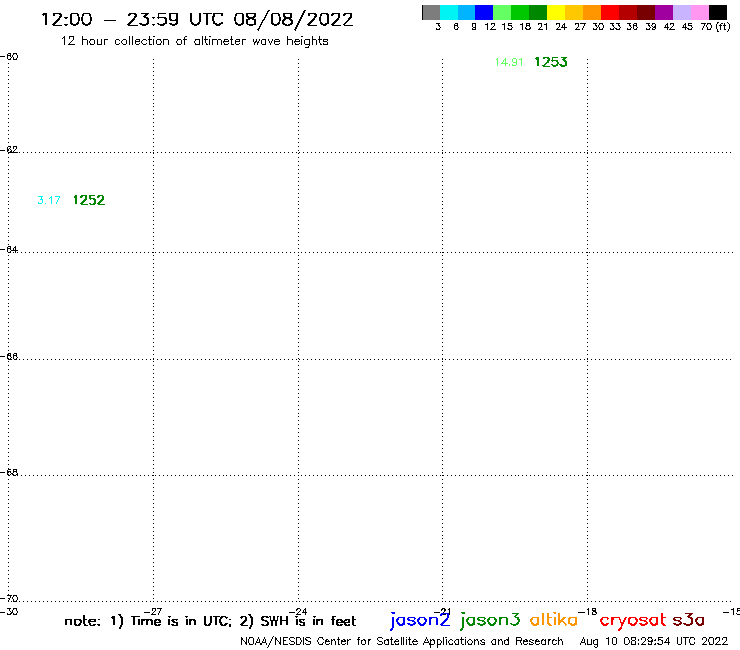Click the jason3 satellite legend label
Image resolution: width=740 pixels, height=650 pixels.
click(490, 620)
